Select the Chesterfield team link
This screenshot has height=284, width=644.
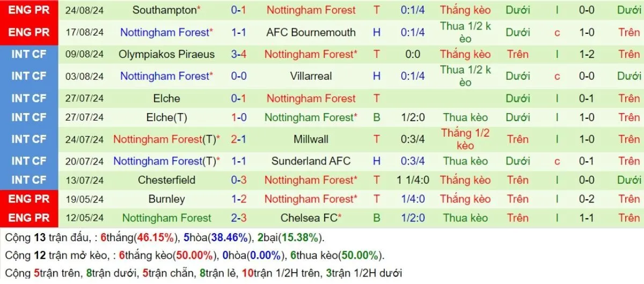tap(166, 180)
